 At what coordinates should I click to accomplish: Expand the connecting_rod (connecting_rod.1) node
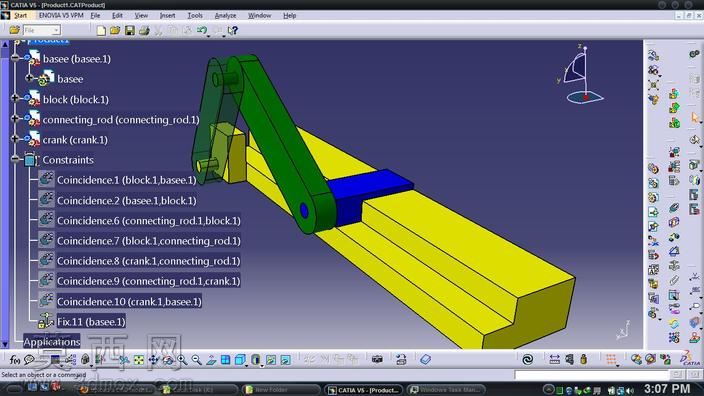[x=15, y=119]
